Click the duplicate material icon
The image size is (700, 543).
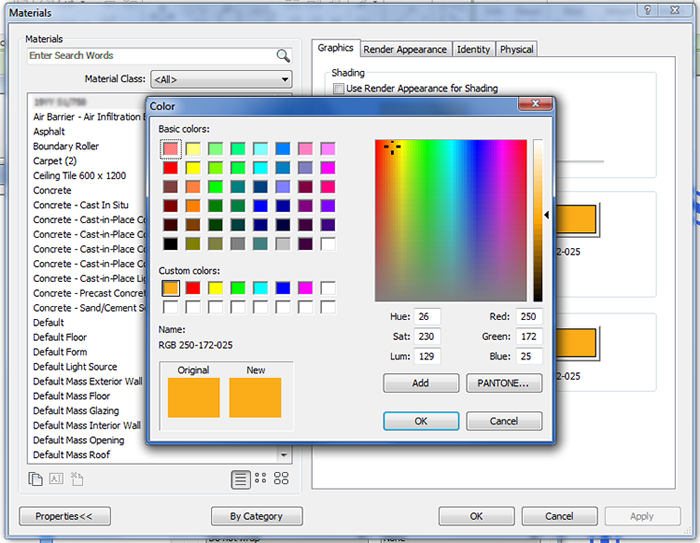pyautogui.click(x=35, y=479)
